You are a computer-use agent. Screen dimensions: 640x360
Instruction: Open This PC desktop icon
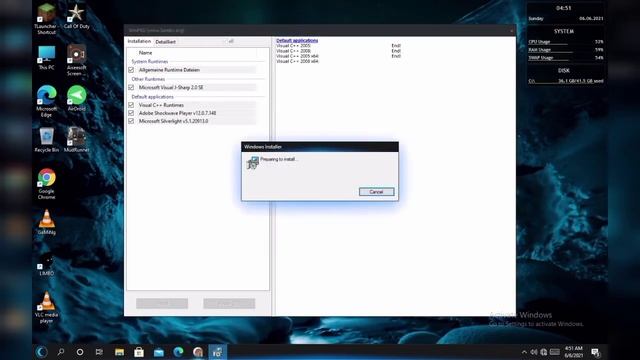(x=46, y=58)
